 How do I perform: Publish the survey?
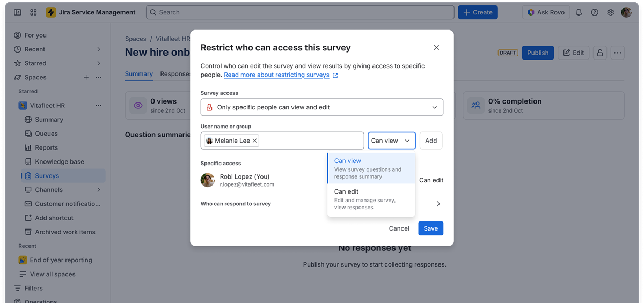pyautogui.click(x=538, y=53)
